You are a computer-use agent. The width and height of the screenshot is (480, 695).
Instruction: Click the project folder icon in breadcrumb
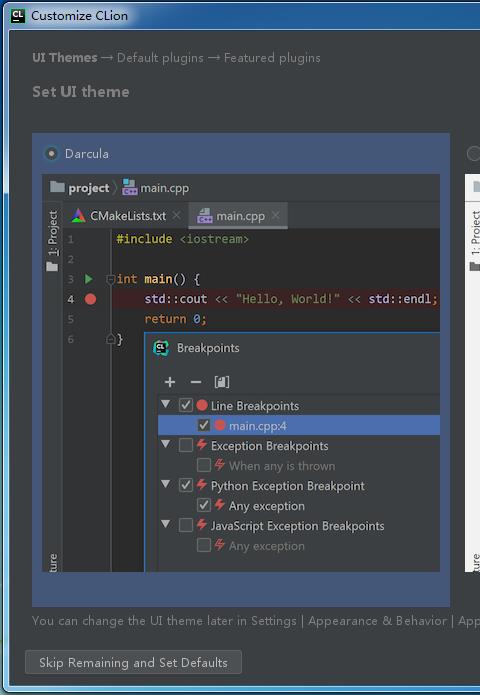coord(57,187)
